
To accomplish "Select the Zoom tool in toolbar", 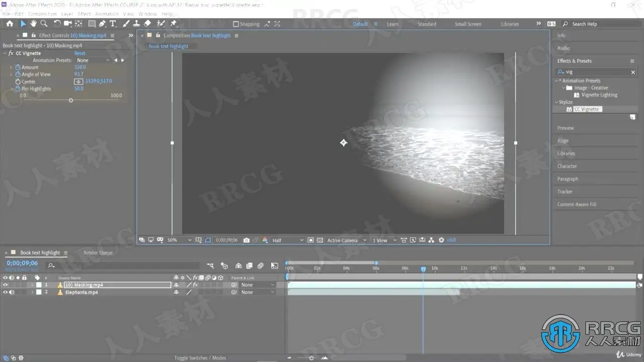I will point(44,24).
